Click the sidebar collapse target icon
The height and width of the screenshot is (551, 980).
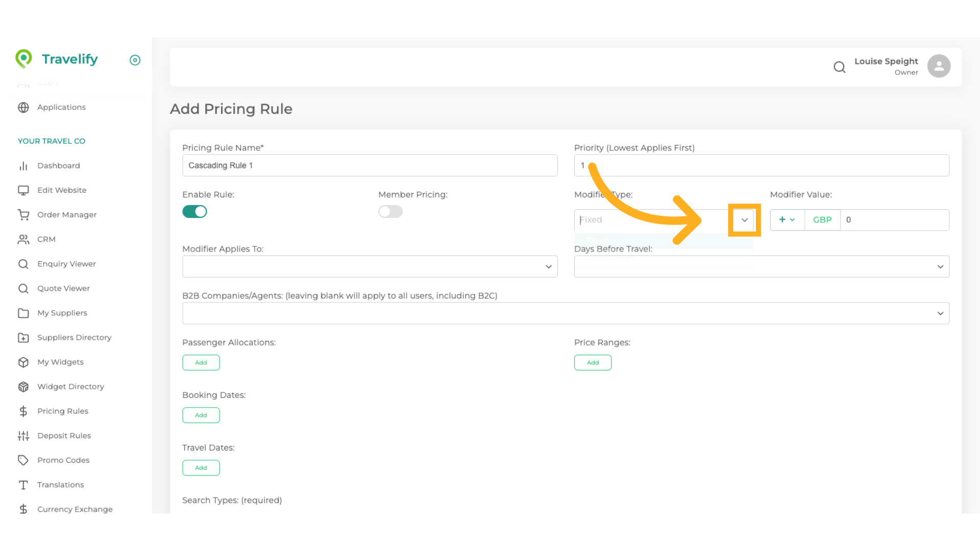(135, 60)
